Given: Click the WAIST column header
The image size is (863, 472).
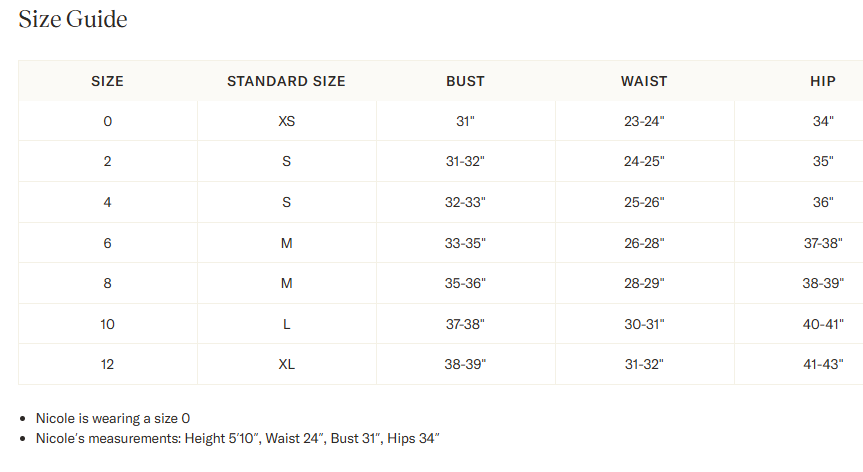Looking at the screenshot, I should [x=644, y=81].
